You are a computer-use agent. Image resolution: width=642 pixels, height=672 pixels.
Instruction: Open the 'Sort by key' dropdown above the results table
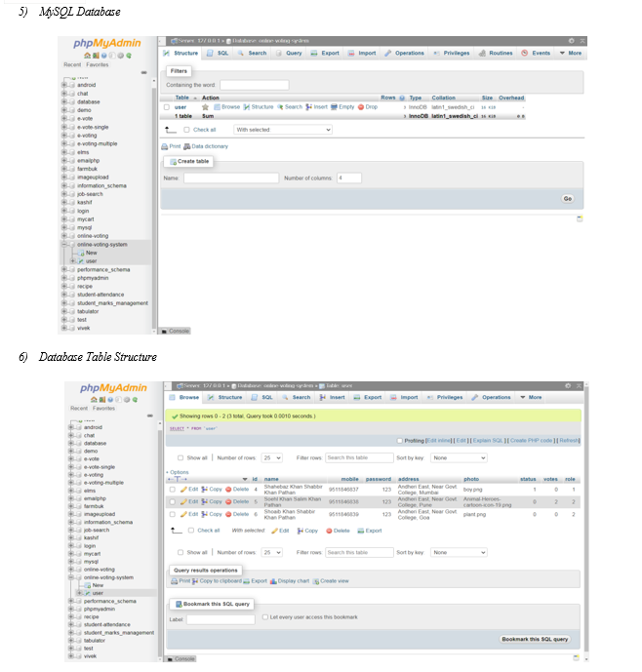[x=458, y=456]
